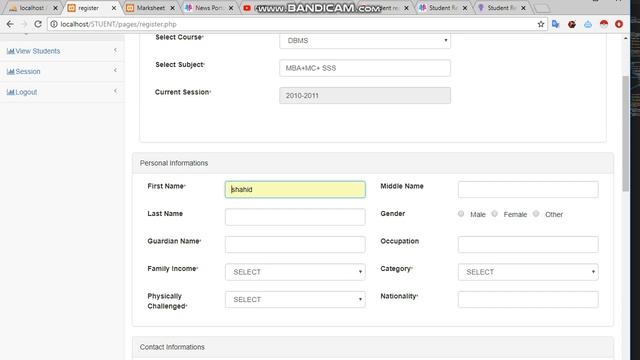Close the News Portal tab
The image size is (640, 360).
tap(231, 8)
